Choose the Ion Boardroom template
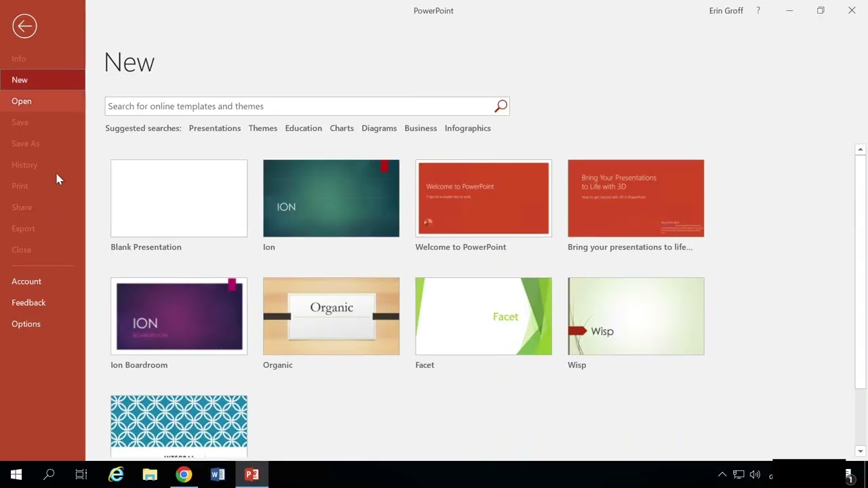 (x=179, y=317)
